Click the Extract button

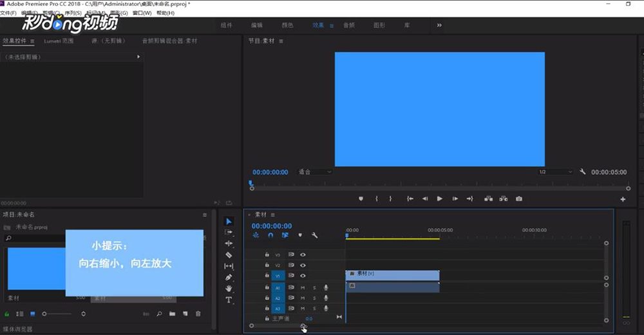(504, 198)
